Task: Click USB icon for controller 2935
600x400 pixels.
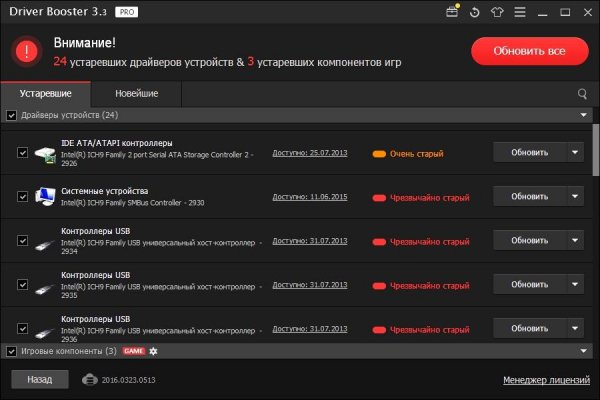Action: click(45, 288)
